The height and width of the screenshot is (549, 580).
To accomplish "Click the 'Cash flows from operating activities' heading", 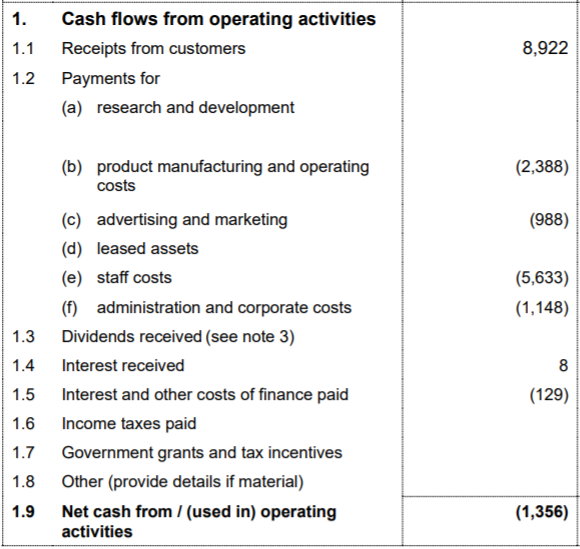I will (219, 19).
